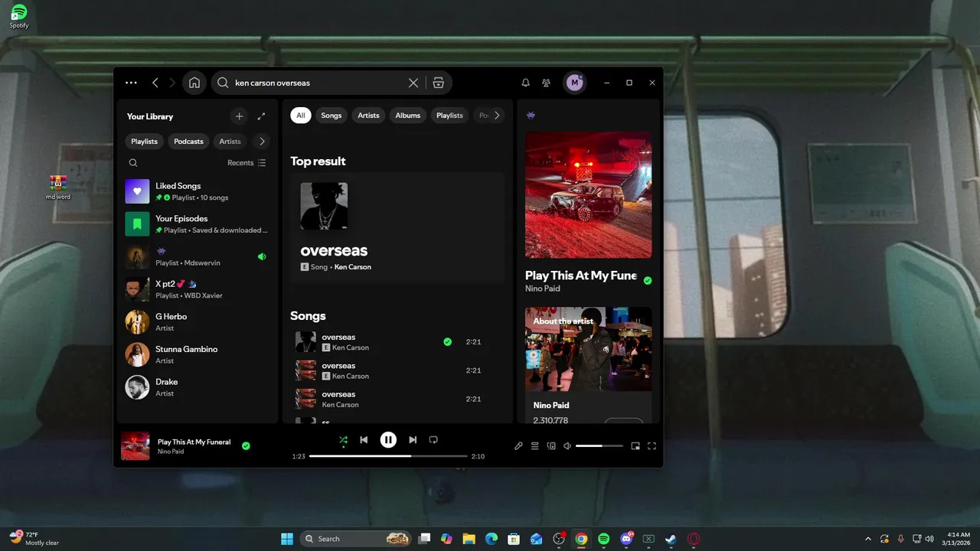Click the Windows taskbar Search box
980x551 pixels.
pyautogui.click(x=356, y=539)
